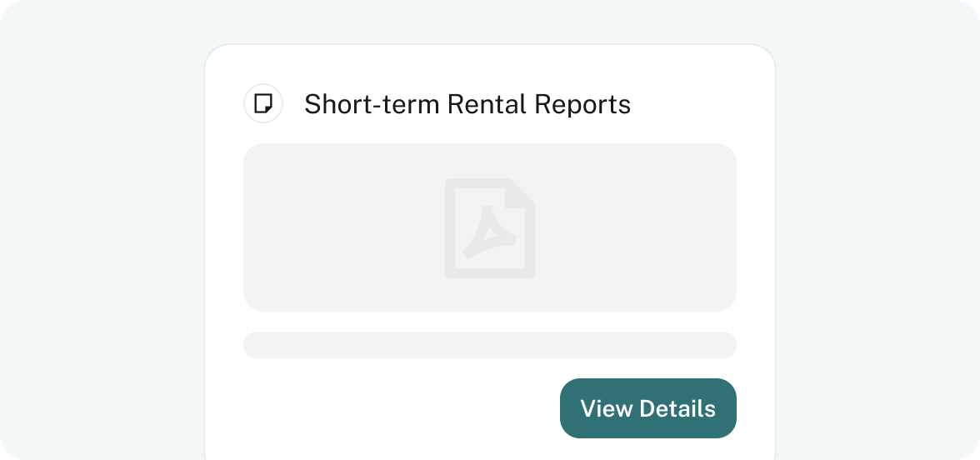
Task: Select the Acrobat-style symbol inside the file icon
Action: pyautogui.click(x=489, y=232)
